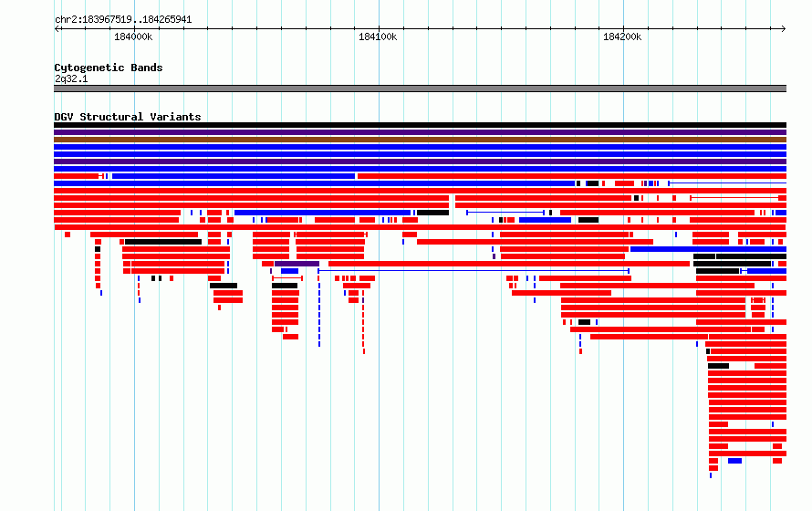Select the short purple variant near 184060k
This screenshot has height=511, width=812.
(x=297, y=264)
